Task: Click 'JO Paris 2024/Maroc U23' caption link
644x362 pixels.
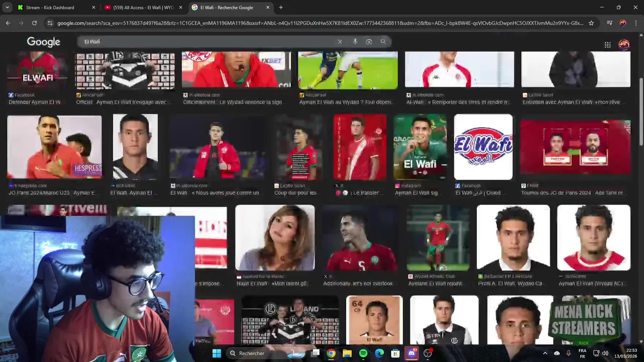Action: pos(54,193)
